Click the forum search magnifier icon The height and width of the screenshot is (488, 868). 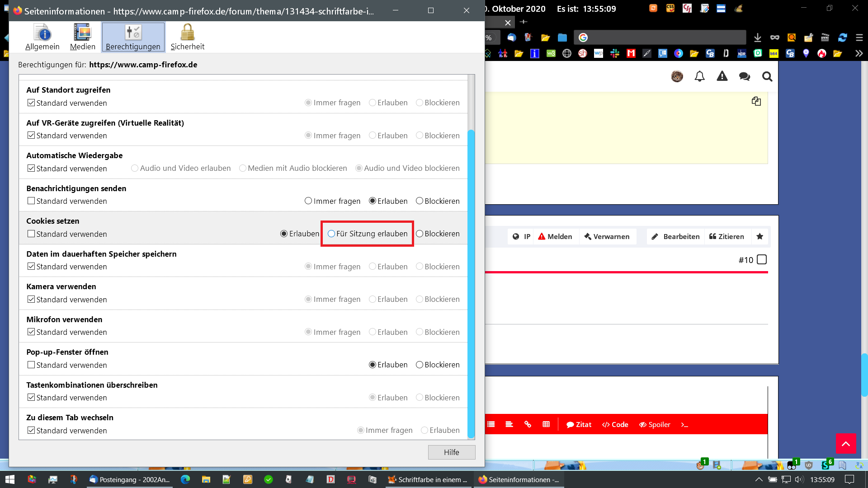point(767,77)
